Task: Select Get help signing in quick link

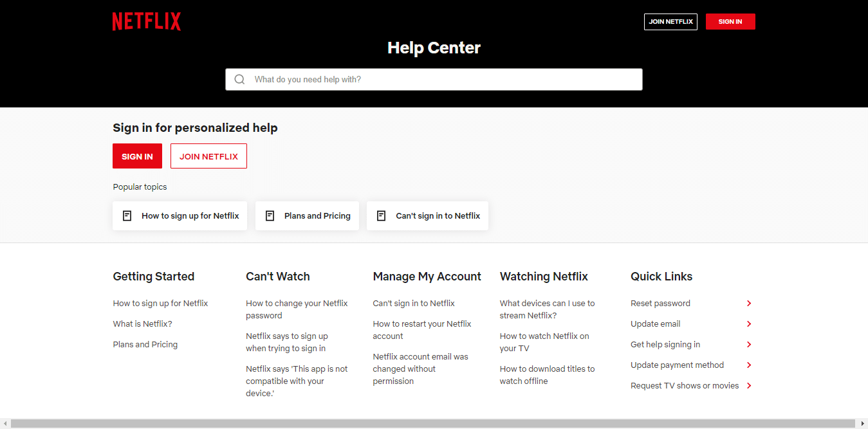Action: pos(665,345)
